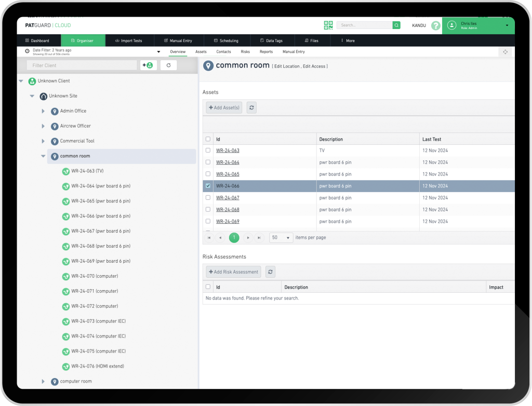Click the QR code scanner icon

(x=328, y=25)
